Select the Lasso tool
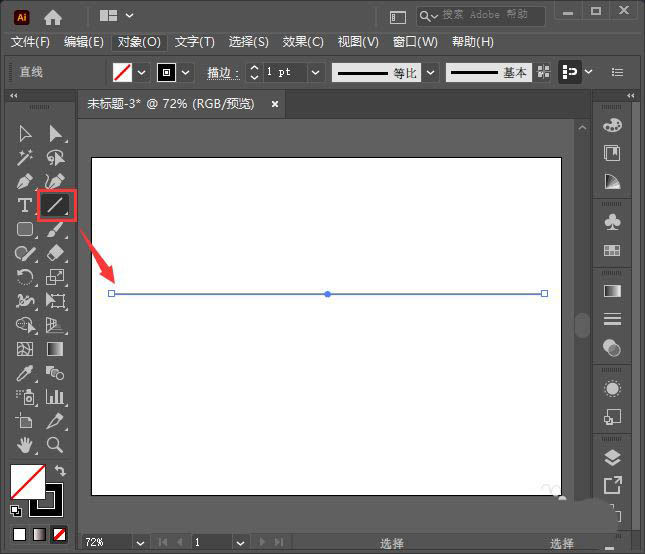Image resolution: width=645 pixels, height=554 pixels. click(56, 158)
